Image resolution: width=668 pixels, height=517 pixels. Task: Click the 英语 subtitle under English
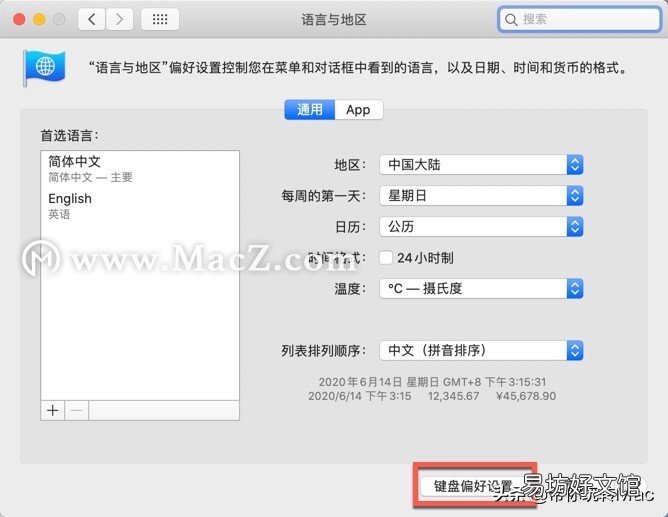tap(59, 214)
